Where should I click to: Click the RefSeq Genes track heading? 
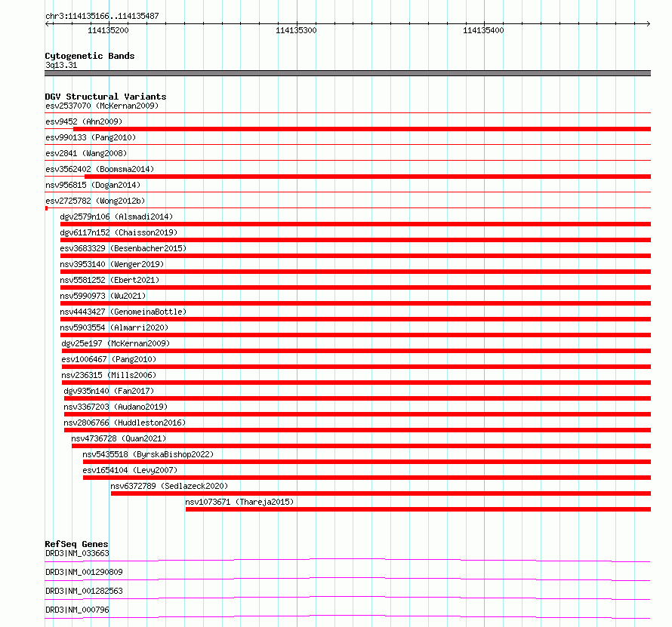pyautogui.click(x=76, y=544)
